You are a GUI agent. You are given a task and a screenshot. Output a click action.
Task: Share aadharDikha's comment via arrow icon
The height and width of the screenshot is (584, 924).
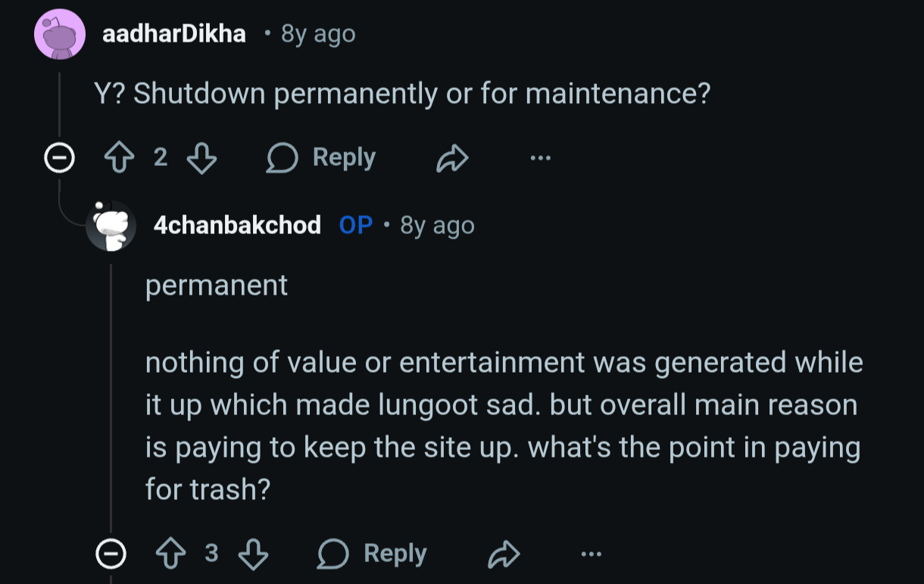coord(453,158)
